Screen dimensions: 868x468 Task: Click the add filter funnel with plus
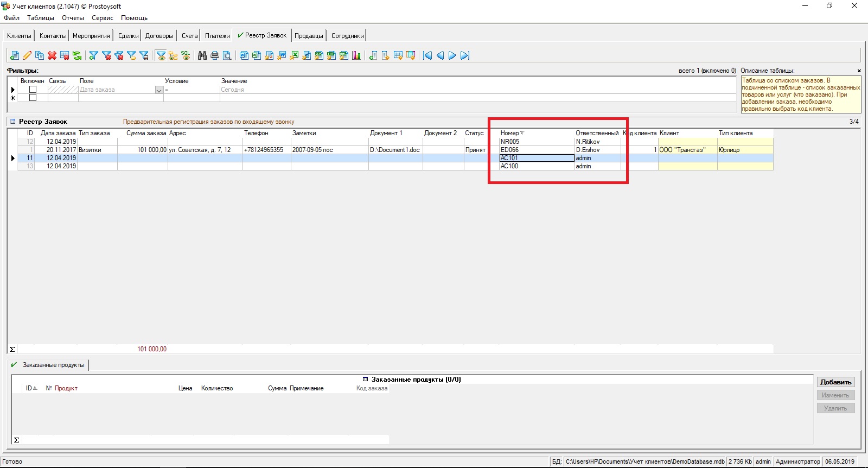[x=93, y=55]
